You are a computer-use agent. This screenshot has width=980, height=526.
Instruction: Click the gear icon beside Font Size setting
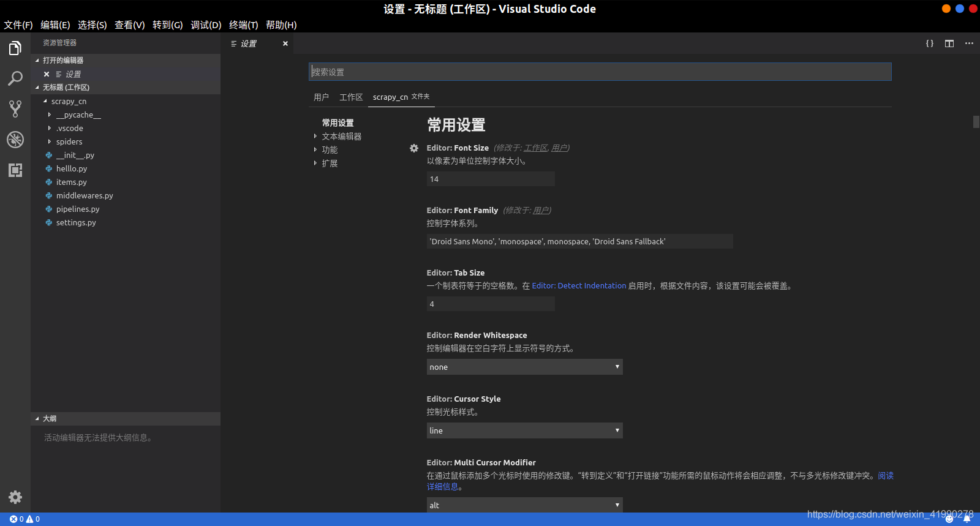[414, 148]
